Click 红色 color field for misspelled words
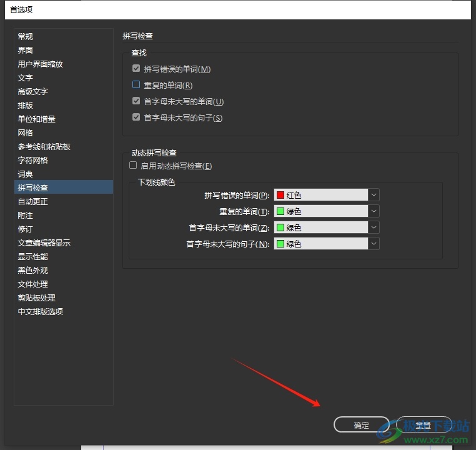 coord(321,195)
